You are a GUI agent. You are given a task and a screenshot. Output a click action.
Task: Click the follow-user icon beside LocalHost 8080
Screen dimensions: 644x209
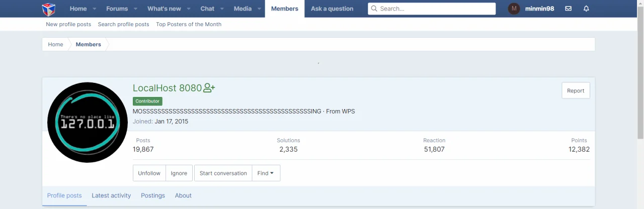coord(209,88)
